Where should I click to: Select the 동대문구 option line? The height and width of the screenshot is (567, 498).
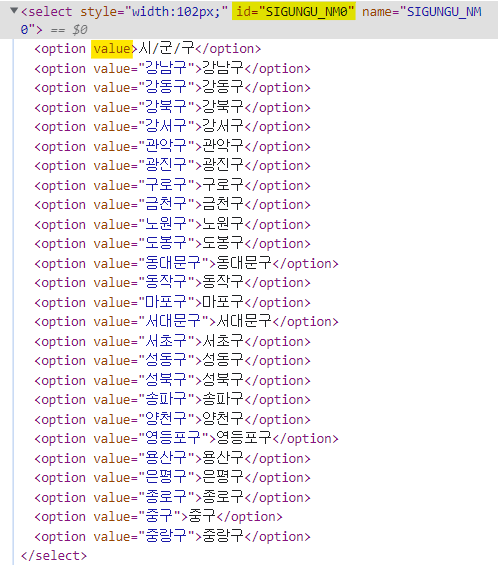tap(186, 264)
